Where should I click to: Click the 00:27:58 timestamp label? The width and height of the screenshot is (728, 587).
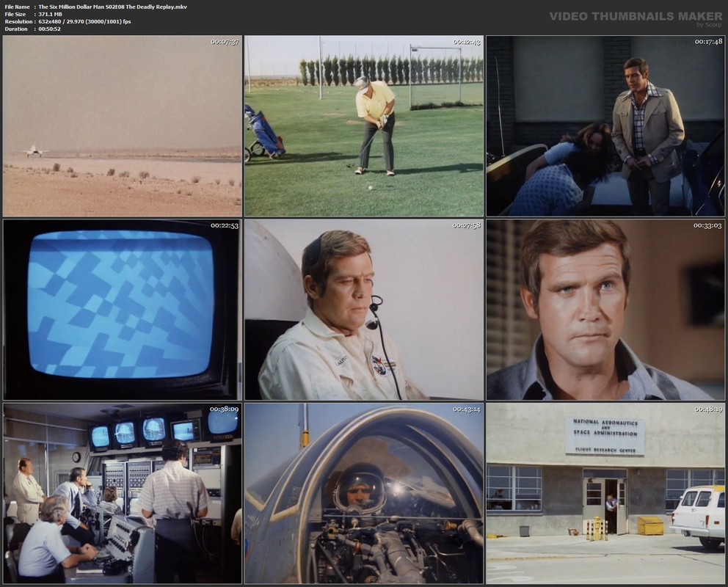click(467, 225)
